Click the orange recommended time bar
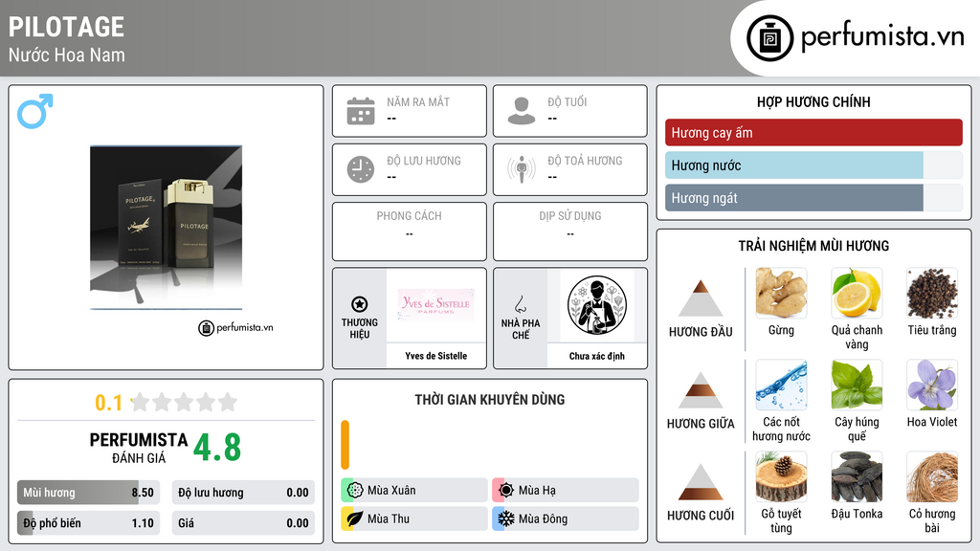This screenshot has height=551, width=980. (345, 444)
